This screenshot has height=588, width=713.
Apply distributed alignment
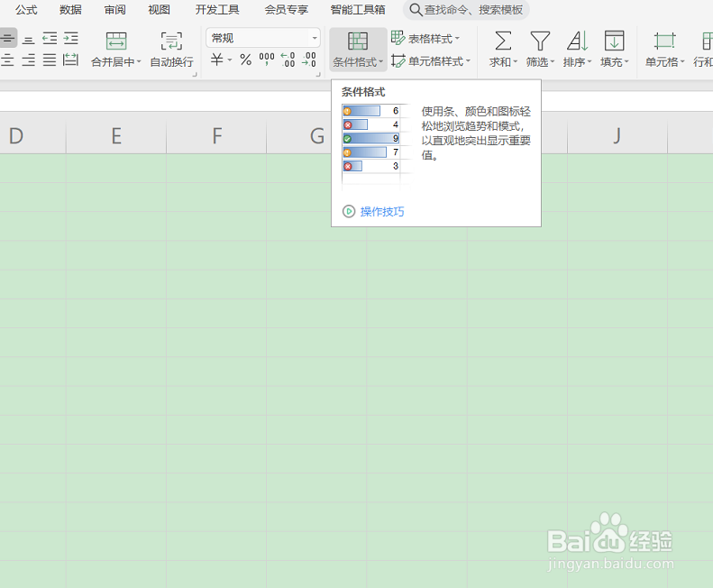point(71,60)
